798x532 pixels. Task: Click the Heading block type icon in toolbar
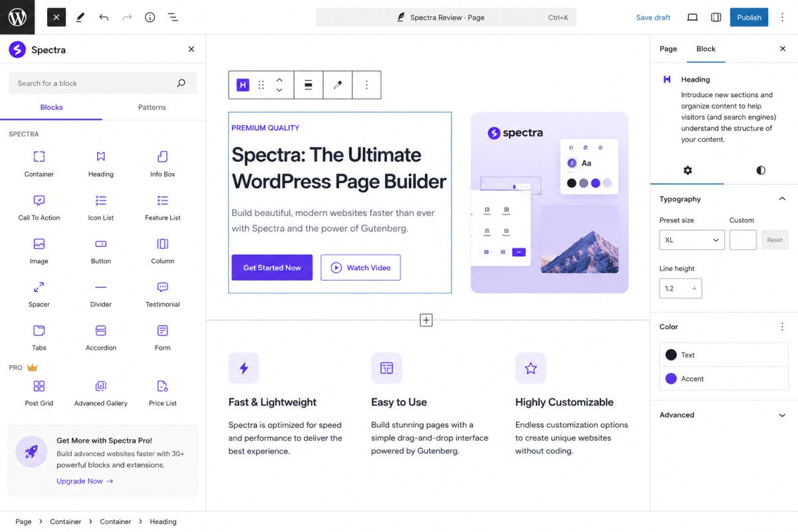[243, 85]
